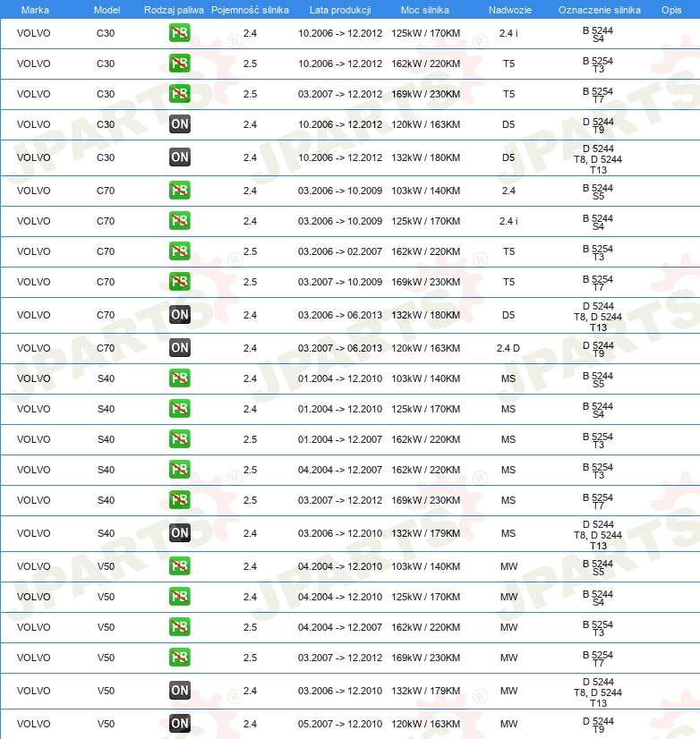Click the T5 body cell in C70 230KM row
Viewport: 700px width, 739px height.
(508, 283)
